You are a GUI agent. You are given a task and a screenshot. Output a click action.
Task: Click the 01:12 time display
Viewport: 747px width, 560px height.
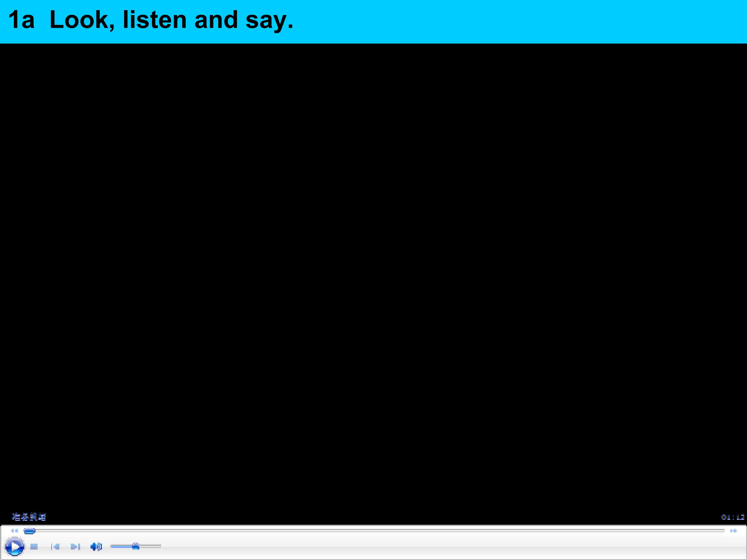click(732, 517)
